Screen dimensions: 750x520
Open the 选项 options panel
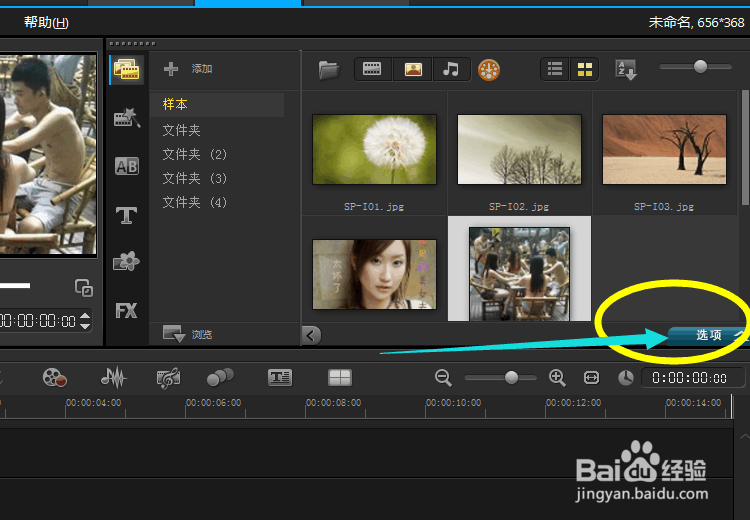(x=708, y=335)
